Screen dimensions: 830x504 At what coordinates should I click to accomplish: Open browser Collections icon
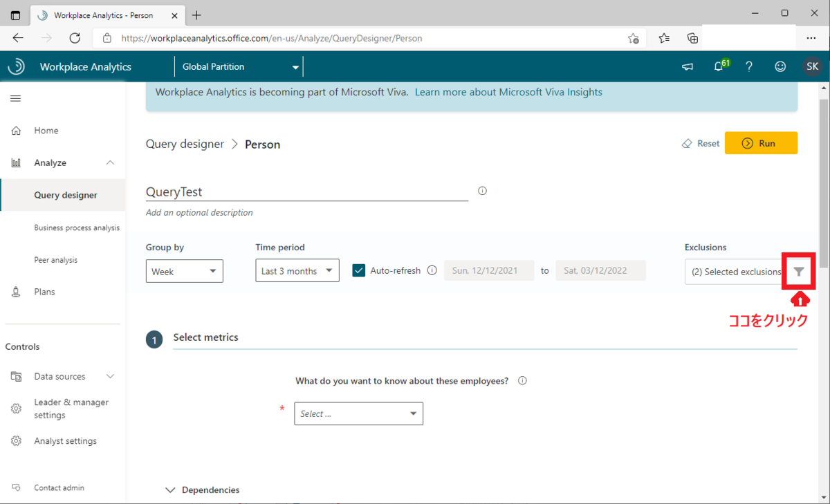pyautogui.click(x=692, y=38)
